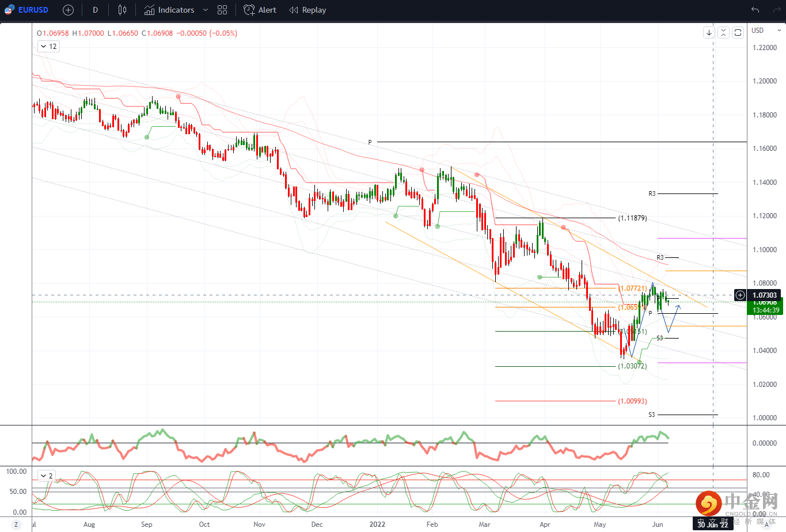Click the 1.16000 price axis label
This screenshot has height=532, width=786.
765,149
